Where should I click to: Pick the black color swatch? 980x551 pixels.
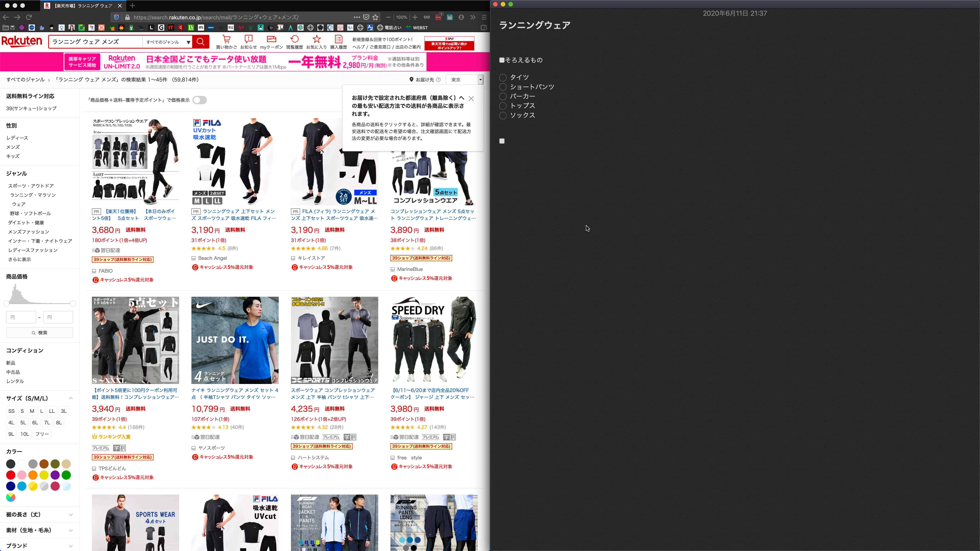[11, 464]
